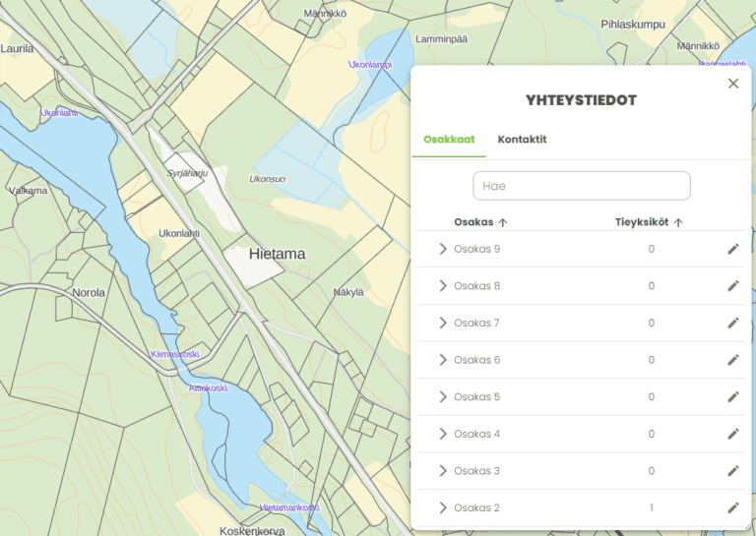Edit Osakas 9 with pencil icon
The width and height of the screenshot is (756, 536).
point(732,249)
